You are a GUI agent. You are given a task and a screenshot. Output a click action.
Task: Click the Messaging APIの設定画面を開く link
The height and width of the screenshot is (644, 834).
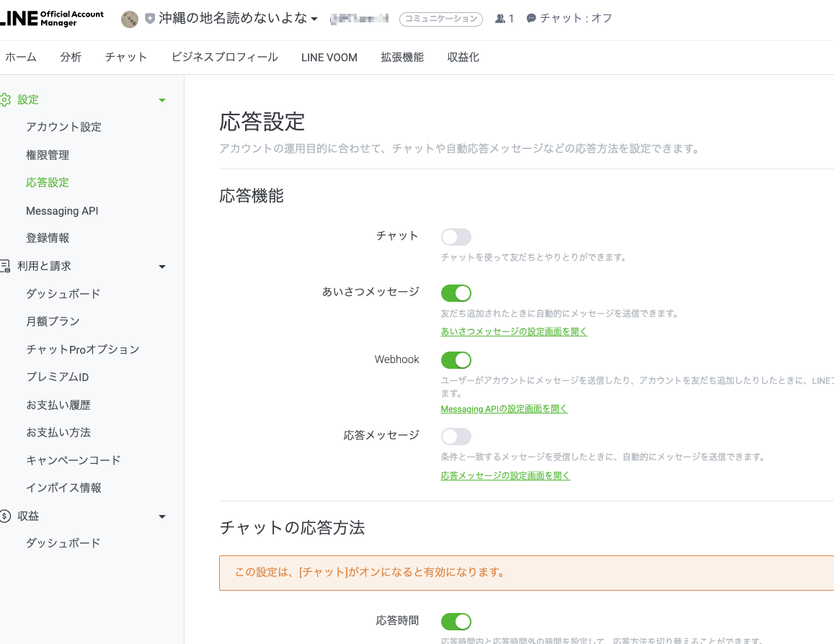(x=503, y=408)
